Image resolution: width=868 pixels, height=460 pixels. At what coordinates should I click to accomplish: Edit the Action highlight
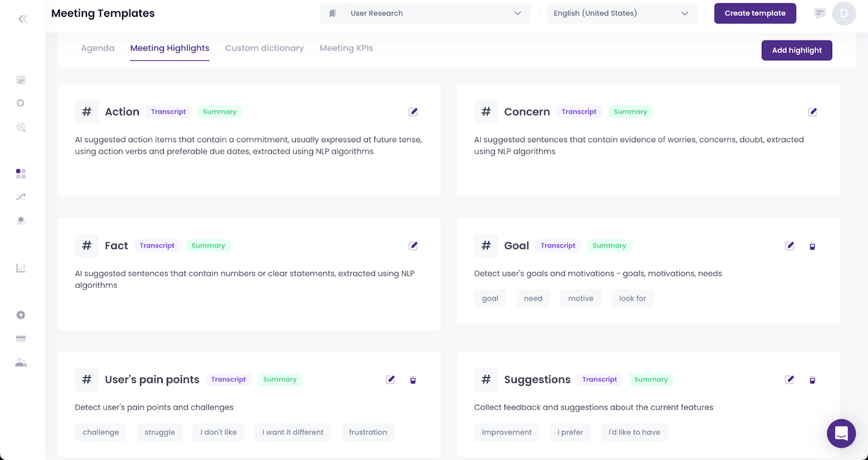point(413,112)
